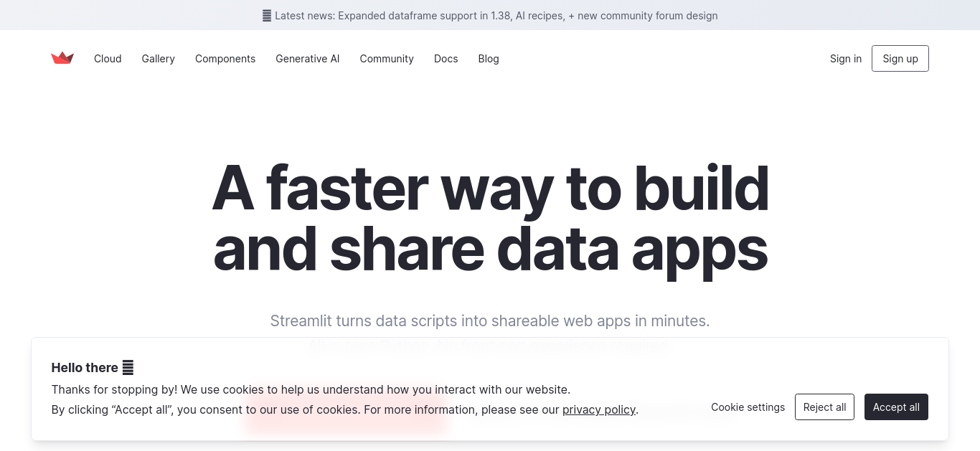The width and height of the screenshot is (980, 451).
Task: Click the Streamlit red crown logo
Action: click(x=62, y=58)
